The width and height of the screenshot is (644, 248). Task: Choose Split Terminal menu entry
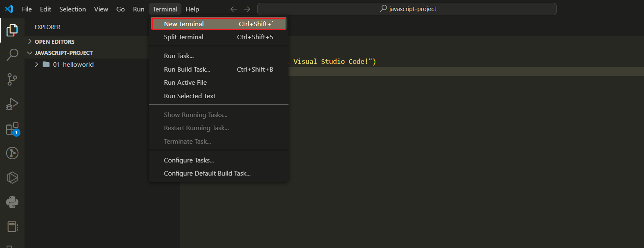(219, 37)
